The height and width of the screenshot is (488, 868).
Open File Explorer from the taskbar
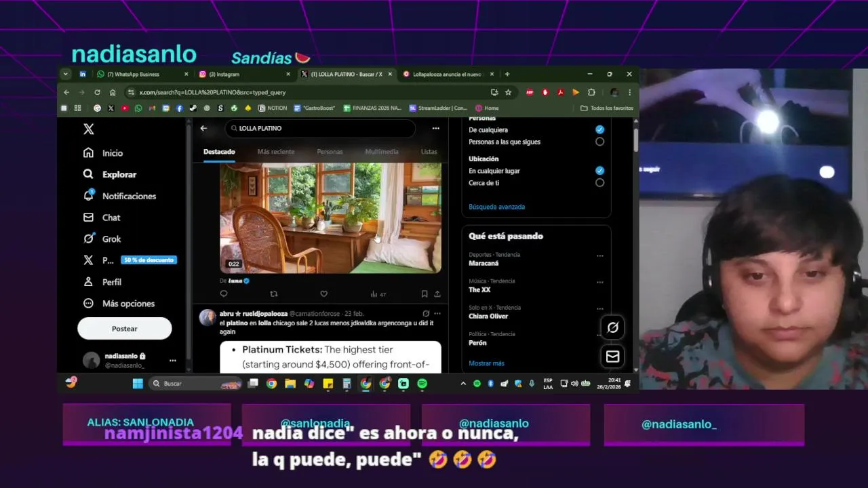[x=290, y=384]
